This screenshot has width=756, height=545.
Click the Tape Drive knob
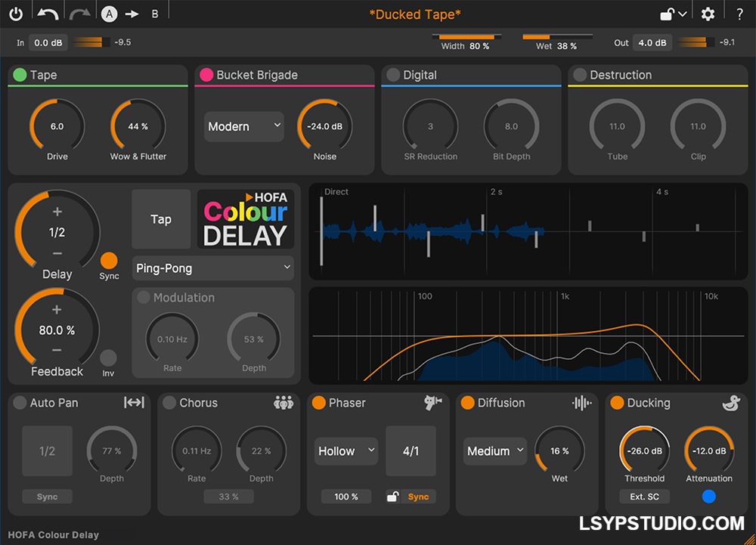pyautogui.click(x=57, y=126)
